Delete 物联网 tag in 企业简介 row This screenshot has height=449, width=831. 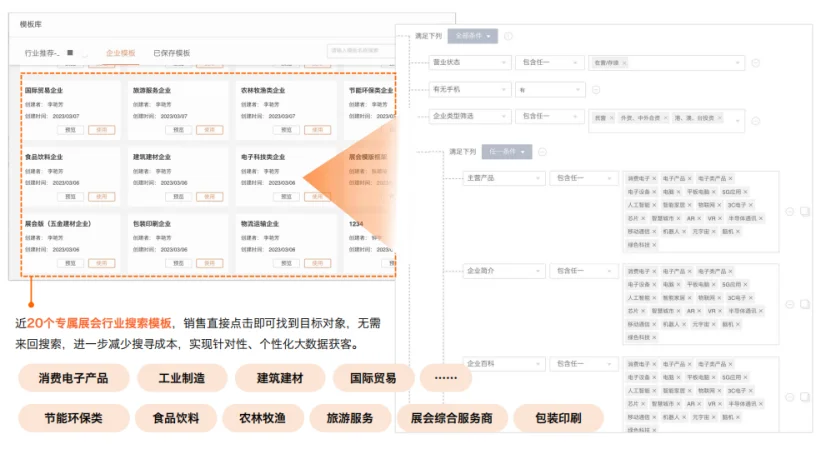[719, 298]
